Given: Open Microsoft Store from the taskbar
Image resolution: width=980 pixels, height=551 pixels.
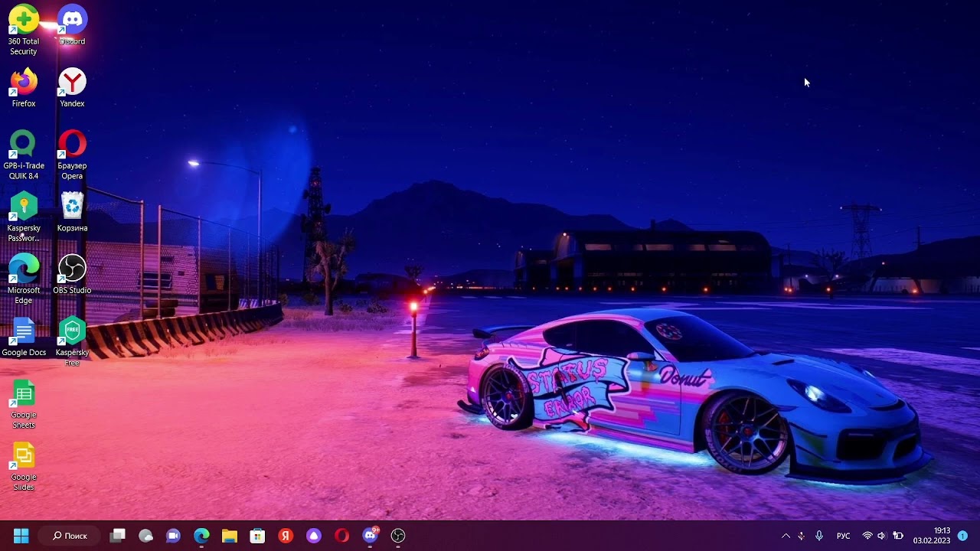Looking at the screenshot, I should point(257,536).
